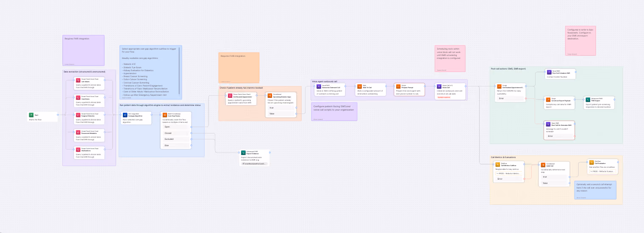
Task: Click the Start node's output connector
Action: click(x=58, y=115)
